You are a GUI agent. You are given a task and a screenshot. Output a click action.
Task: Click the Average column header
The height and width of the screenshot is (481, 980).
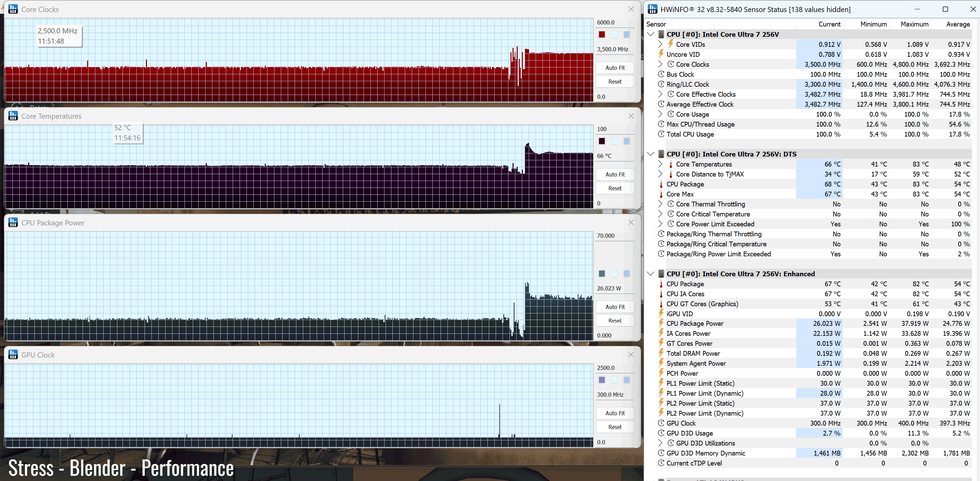click(x=958, y=24)
